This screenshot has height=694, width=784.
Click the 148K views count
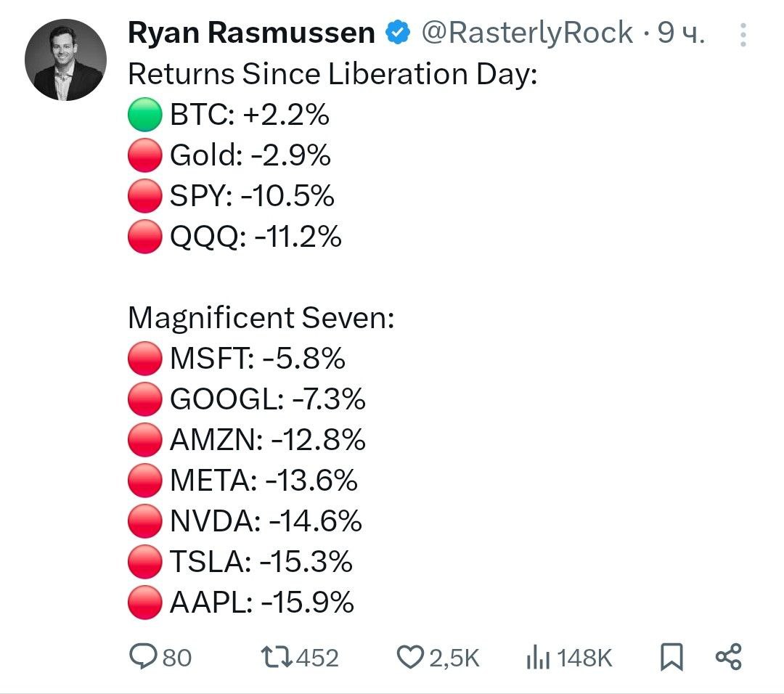click(584, 658)
